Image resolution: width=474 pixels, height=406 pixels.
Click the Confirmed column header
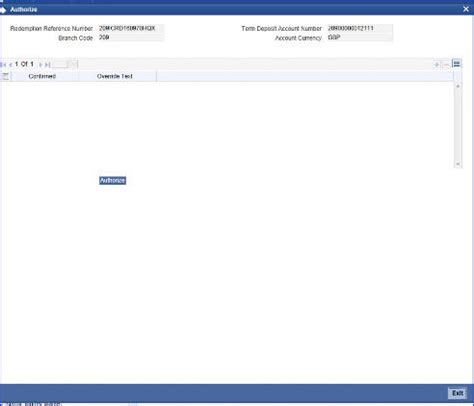(42, 76)
